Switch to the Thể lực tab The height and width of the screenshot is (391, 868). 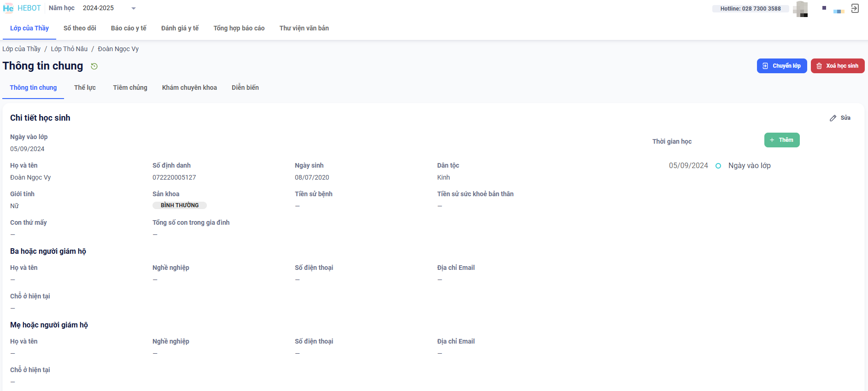tap(85, 88)
